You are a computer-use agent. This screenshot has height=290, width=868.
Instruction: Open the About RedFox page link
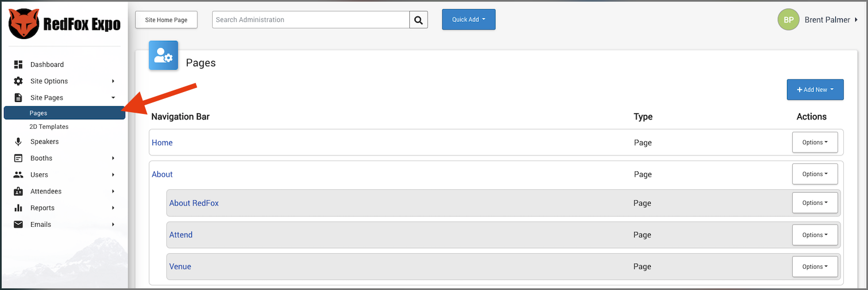coord(194,203)
